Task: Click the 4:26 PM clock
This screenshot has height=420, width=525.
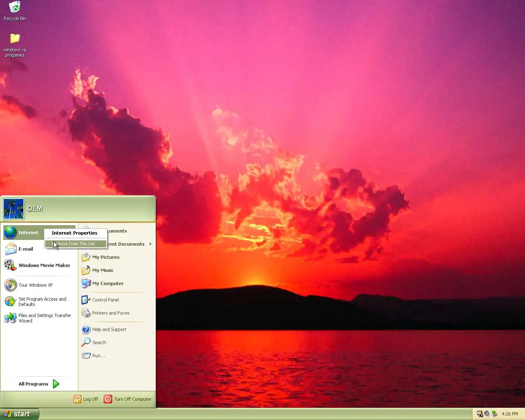Action: pyautogui.click(x=510, y=414)
